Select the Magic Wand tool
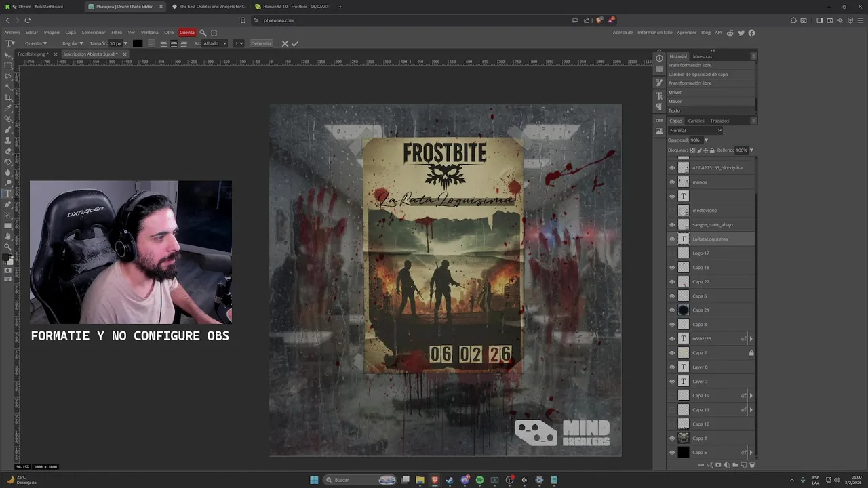The height and width of the screenshot is (488, 868). pyautogui.click(x=8, y=87)
